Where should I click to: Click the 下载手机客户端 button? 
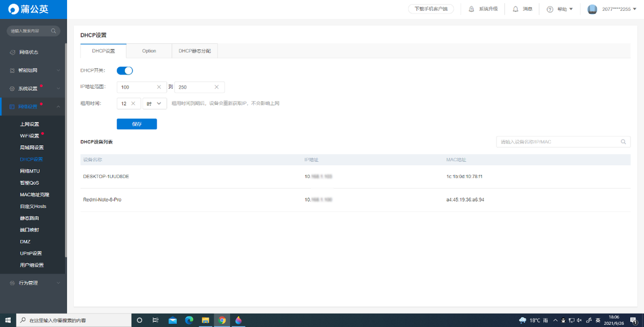(x=431, y=9)
